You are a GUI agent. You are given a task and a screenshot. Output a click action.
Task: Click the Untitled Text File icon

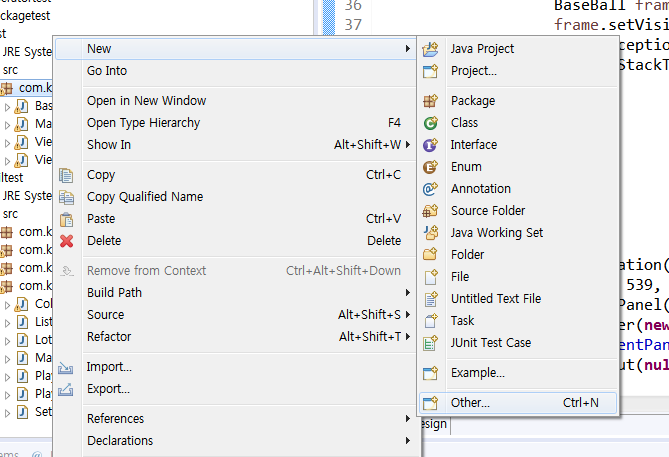pos(430,299)
